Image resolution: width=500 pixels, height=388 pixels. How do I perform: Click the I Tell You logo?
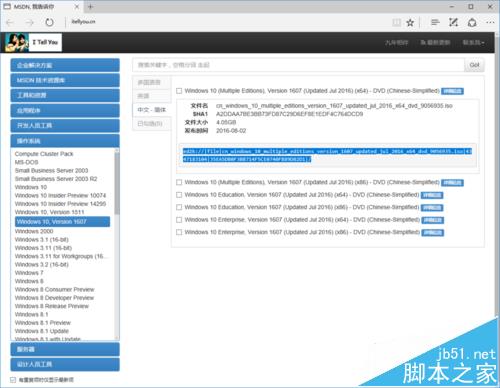point(34,42)
